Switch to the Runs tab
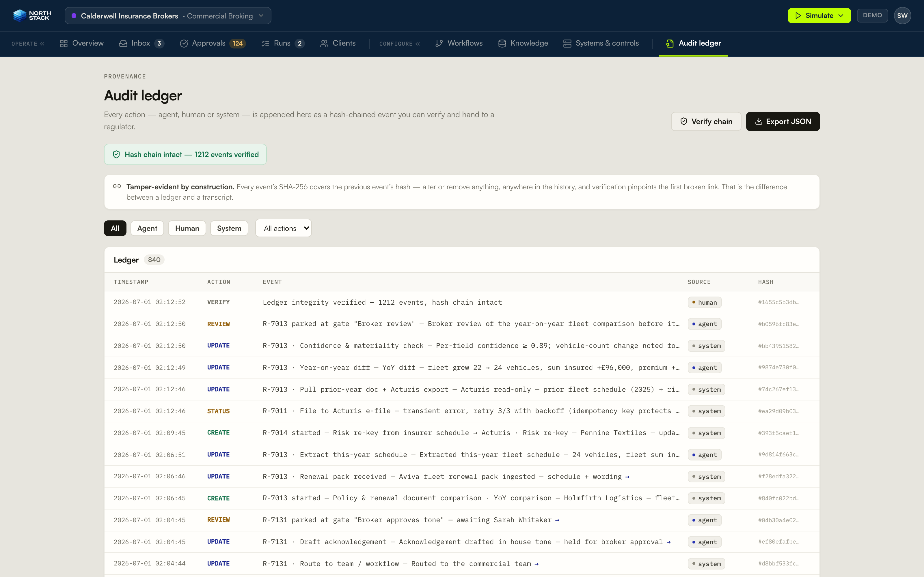The width and height of the screenshot is (924, 577). click(283, 44)
